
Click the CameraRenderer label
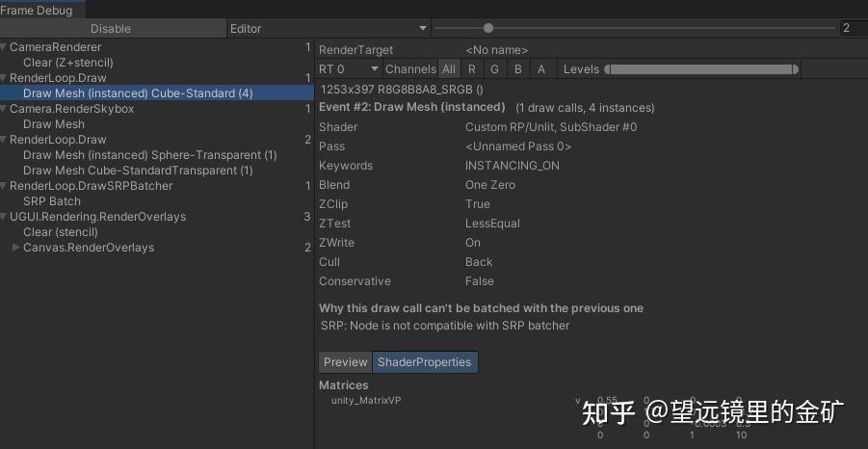pos(55,47)
